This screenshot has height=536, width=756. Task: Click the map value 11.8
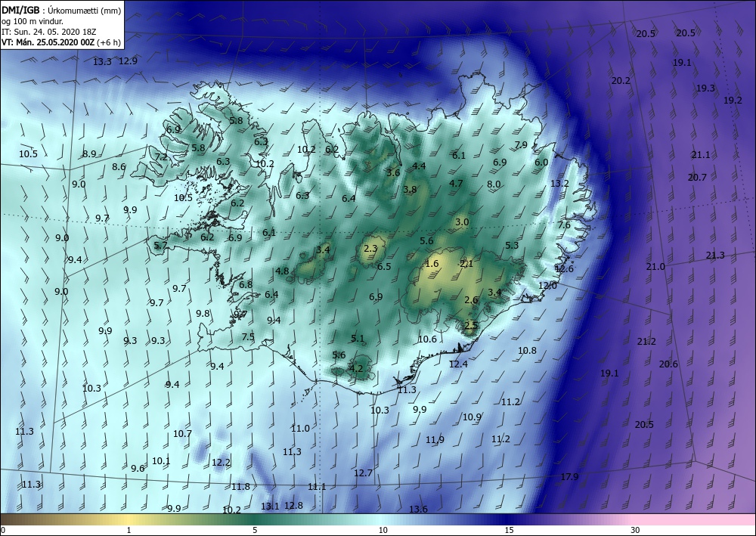(x=240, y=486)
